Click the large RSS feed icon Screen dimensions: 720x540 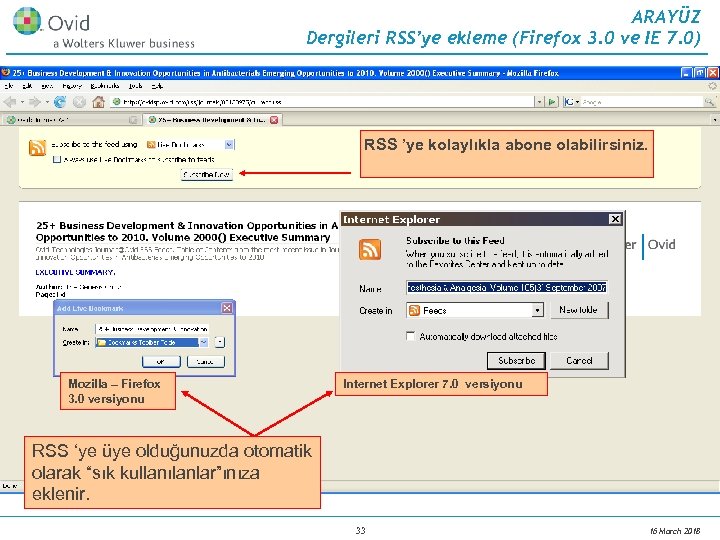click(37, 148)
